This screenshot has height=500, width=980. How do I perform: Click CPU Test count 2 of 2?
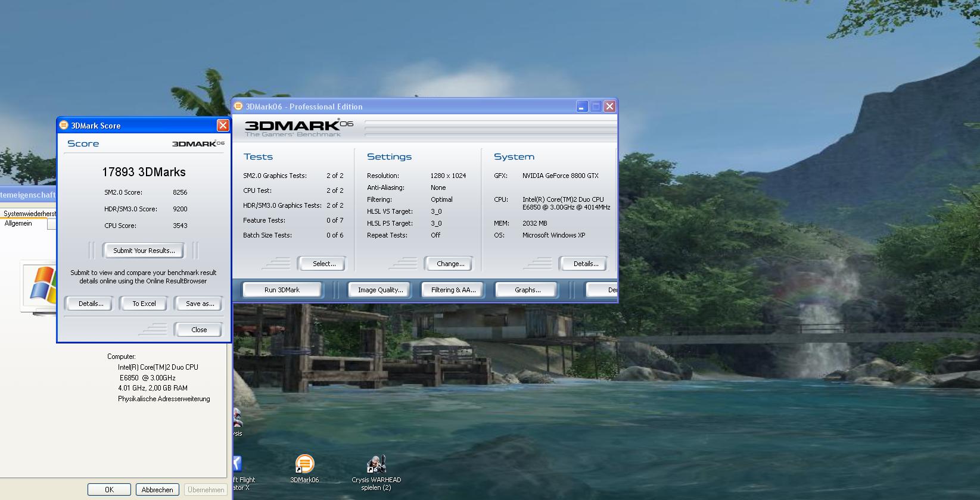click(x=335, y=190)
